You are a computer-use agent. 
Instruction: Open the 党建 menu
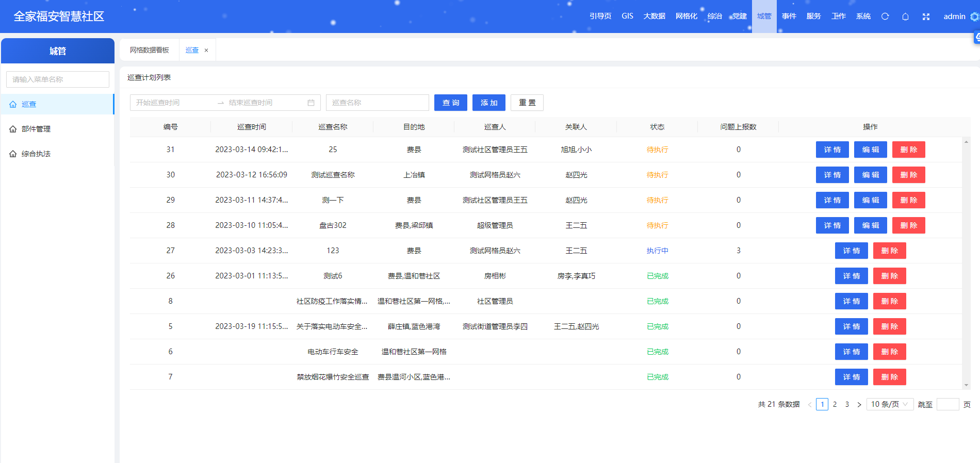click(x=739, y=16)
